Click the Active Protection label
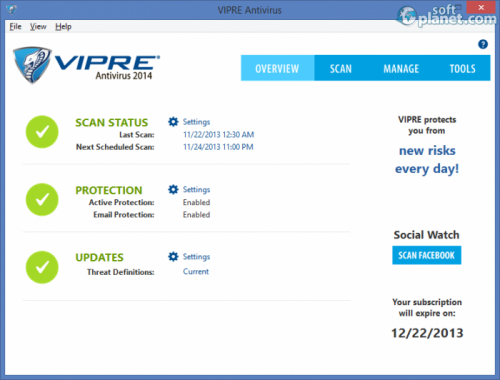Image resolution: width=500 pixels, height=380 pixels. pos(121,202)
